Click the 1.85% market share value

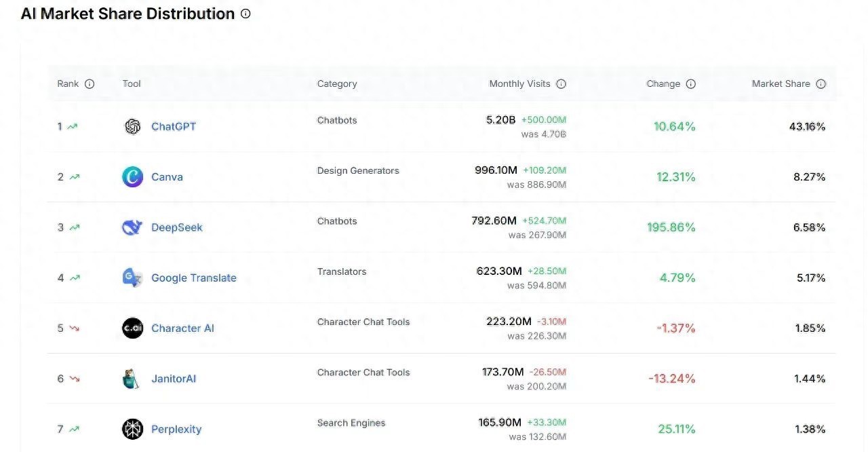click(x=810, y=328)
